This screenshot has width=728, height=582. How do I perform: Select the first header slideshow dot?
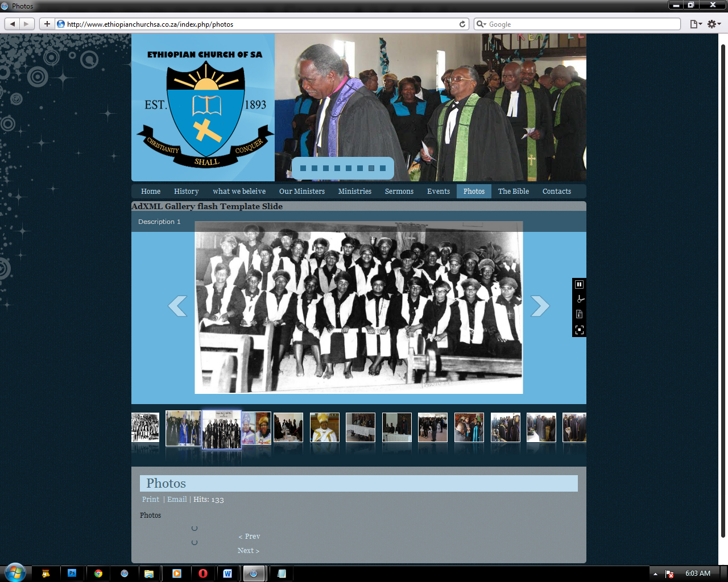pos(303,168)
